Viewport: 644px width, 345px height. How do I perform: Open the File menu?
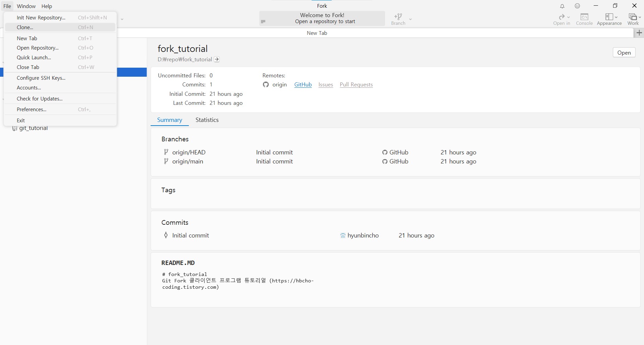click(x=7, y=6)
